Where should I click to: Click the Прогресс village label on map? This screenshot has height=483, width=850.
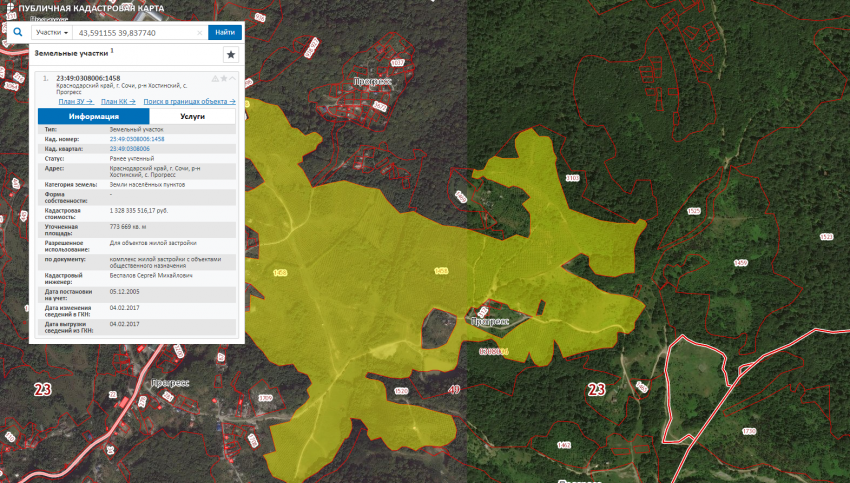pos(490,322)
